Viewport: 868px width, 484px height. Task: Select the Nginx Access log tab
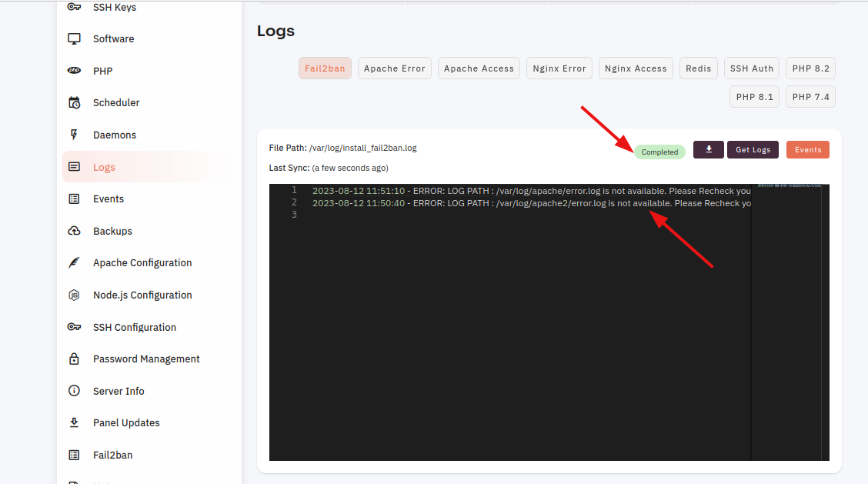click(x=636, y=68)
